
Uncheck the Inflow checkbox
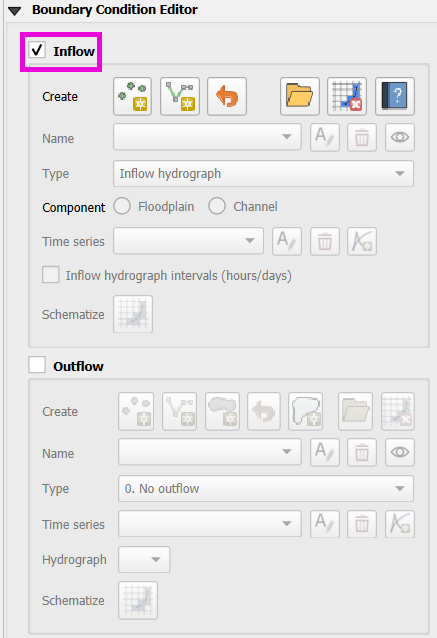[37, 50]
